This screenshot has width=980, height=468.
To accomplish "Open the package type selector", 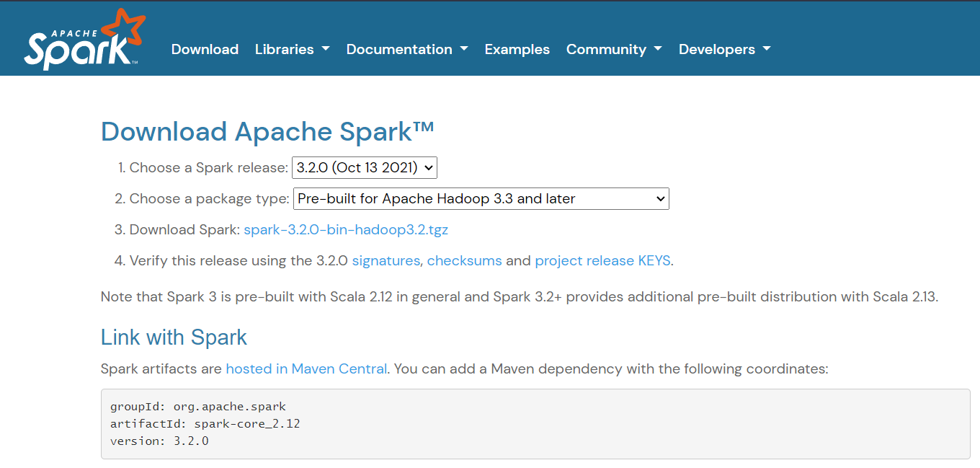I will (481, 199).
